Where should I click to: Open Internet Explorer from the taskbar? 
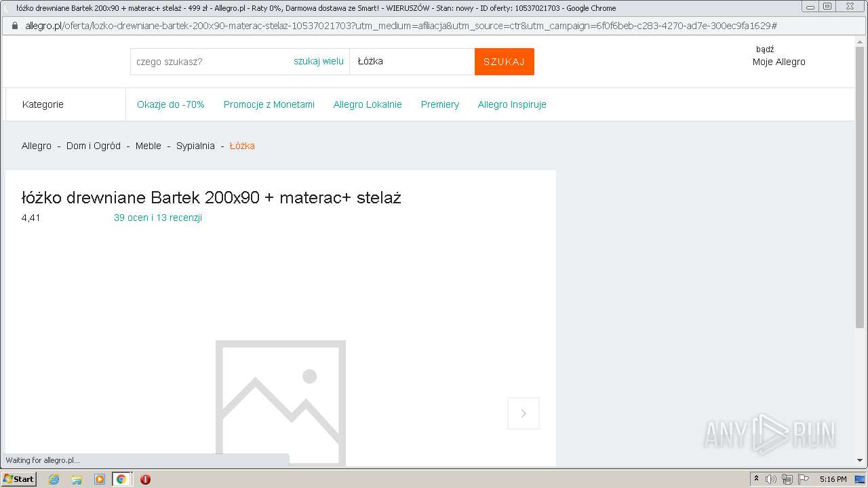(54, 479)
